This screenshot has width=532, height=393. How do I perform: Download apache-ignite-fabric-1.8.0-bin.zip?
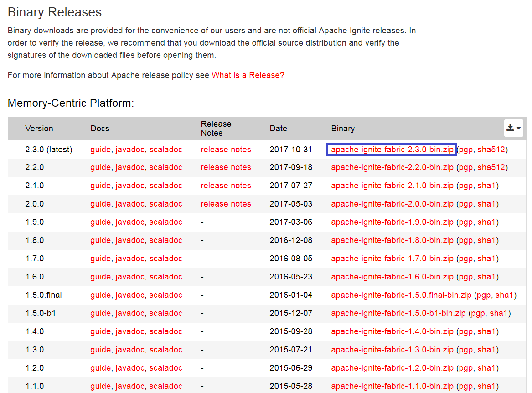pyautogui.click(x=392, y=240)
